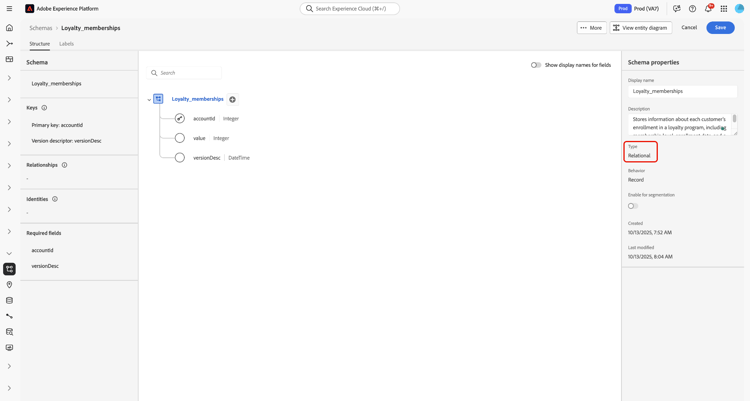
Task: Select the active Schemas sidebar icon
Action: [9, 269]
